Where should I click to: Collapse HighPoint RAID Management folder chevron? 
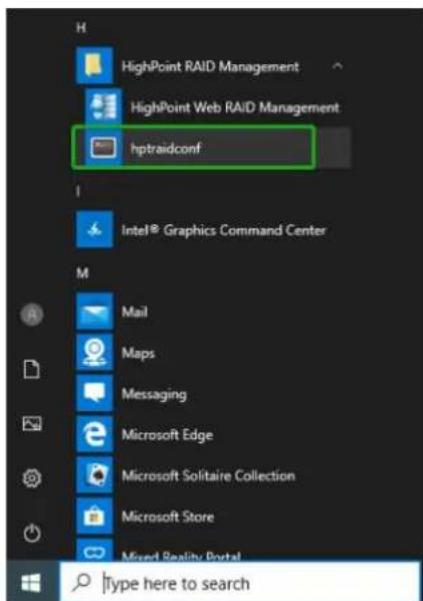337,66
